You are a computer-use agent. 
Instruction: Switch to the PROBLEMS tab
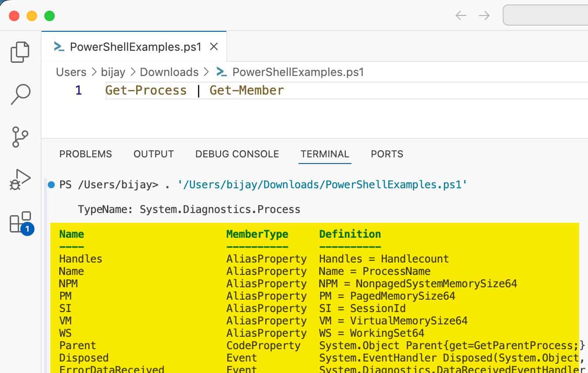[x=85, y=154]
